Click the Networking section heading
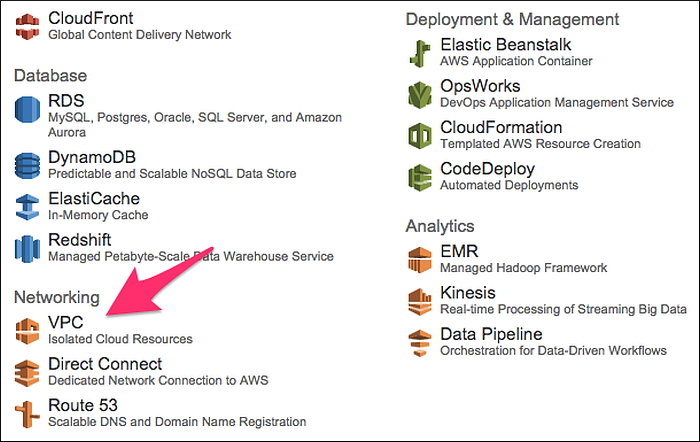This screenshot has width=700, height=442. pyautogui.click(x=57, y=297)
